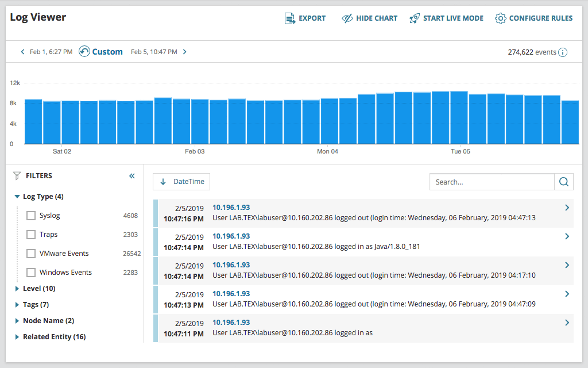Click inside the Search logs field

pos(492,181)
